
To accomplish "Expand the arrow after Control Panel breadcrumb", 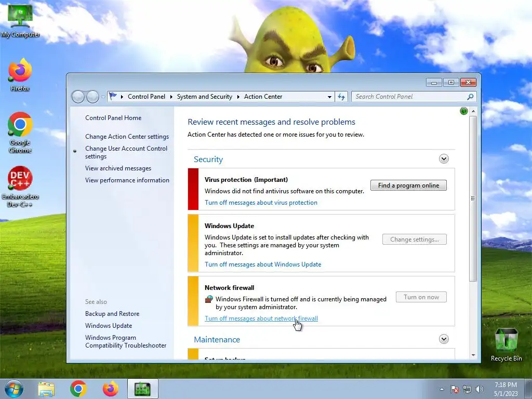I will coord(171,97).
